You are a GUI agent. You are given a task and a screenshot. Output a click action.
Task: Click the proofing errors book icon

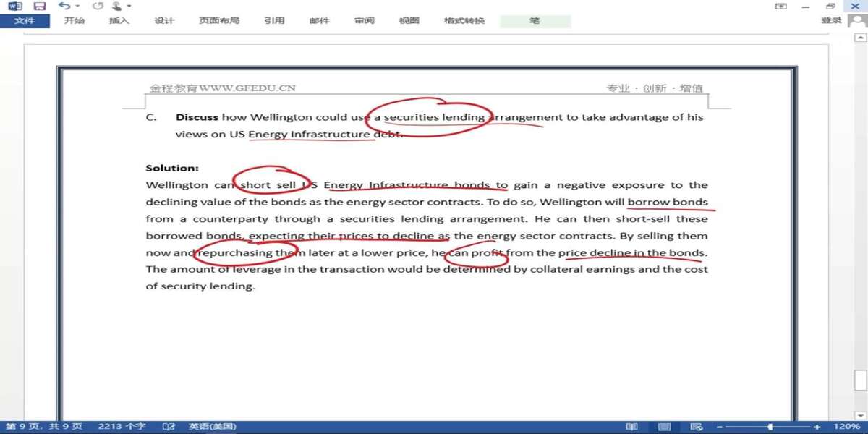pos(169,427)
